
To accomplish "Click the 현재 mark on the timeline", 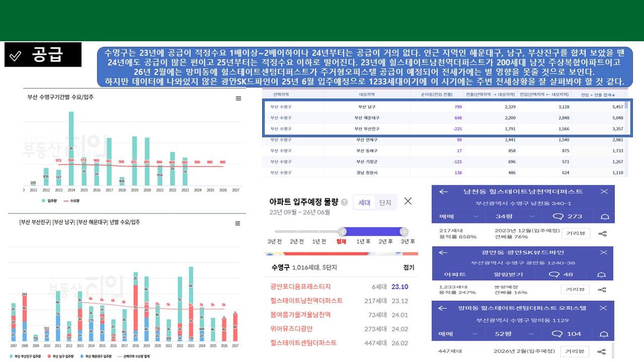I will pyautogui.click(x=341, y=241).
